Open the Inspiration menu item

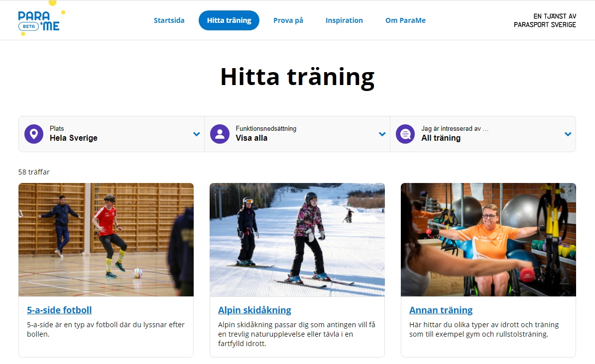344,20
